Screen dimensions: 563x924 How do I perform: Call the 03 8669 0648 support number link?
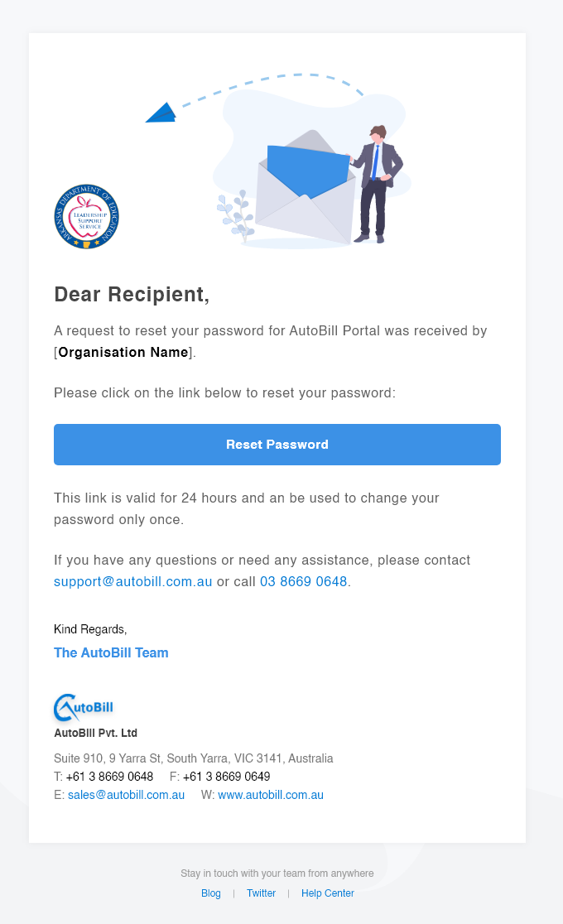(303, 581)
